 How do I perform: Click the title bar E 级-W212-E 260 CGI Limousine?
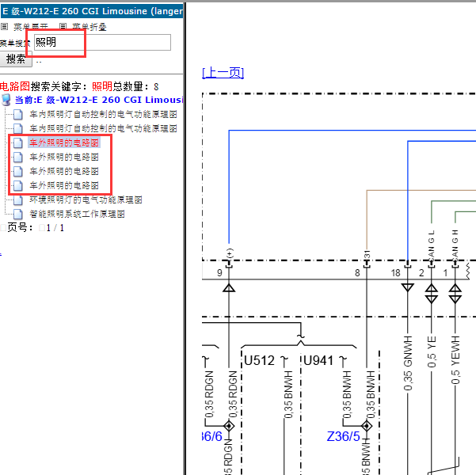tap(92, 11)
